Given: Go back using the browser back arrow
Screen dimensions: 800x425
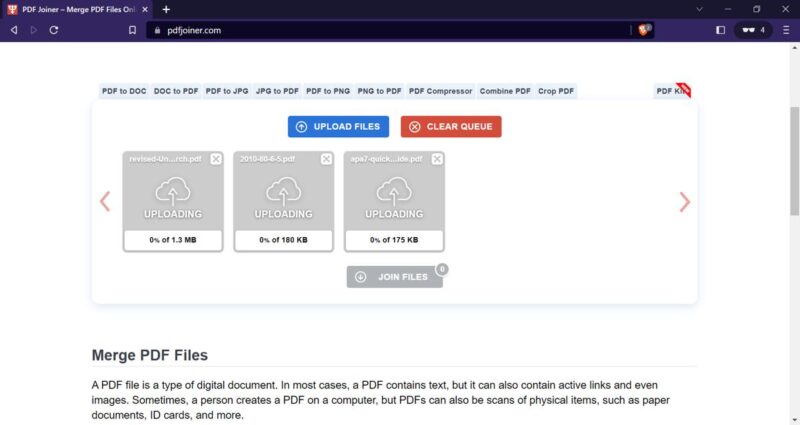Looking at the screenshot, I should coord(14,30).
